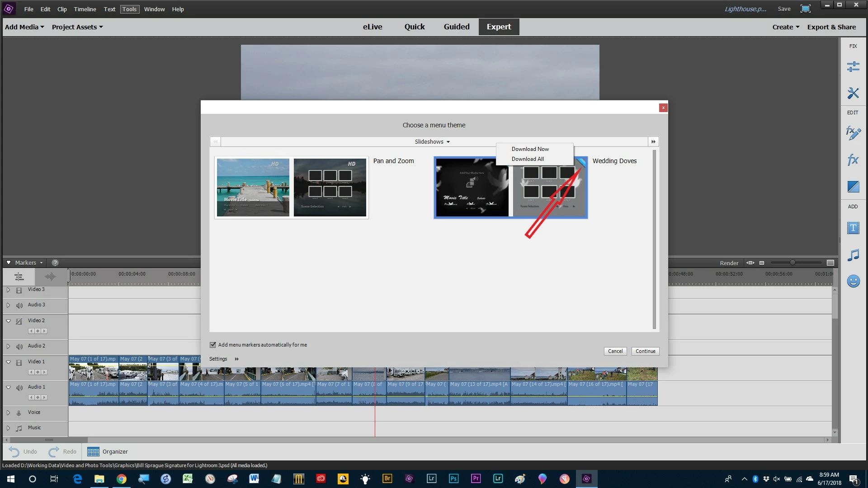The width and height of the screenshot is (868, 488).
Task: Open the Adjust panel sliders icon
Action: 853,67
